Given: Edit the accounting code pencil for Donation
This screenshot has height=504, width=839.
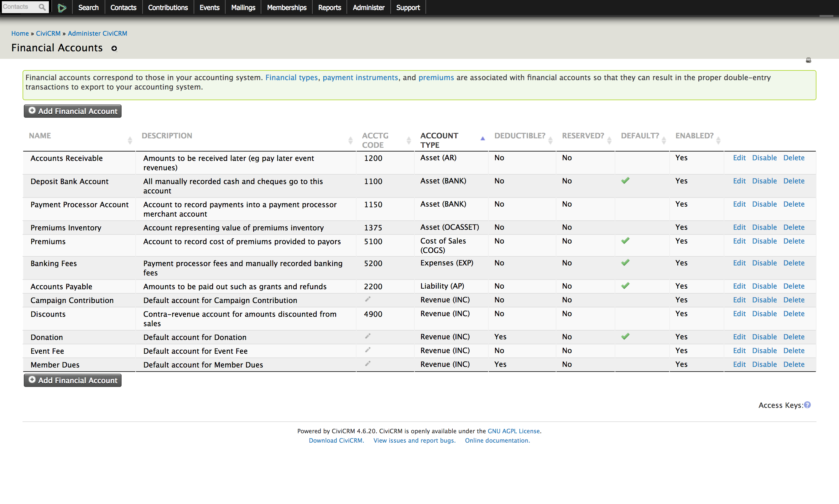Looking at the screenshot, I should coord(368,336).
